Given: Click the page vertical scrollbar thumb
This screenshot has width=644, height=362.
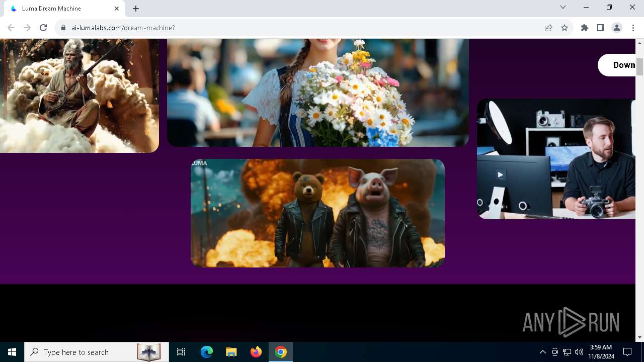Looking at the screenshot, I should pos(639,67).
